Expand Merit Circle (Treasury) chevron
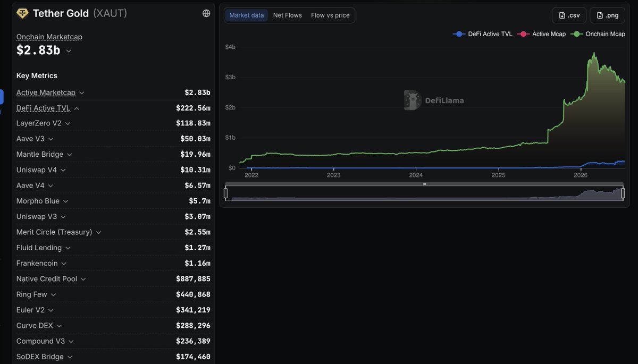 [98, 232]
